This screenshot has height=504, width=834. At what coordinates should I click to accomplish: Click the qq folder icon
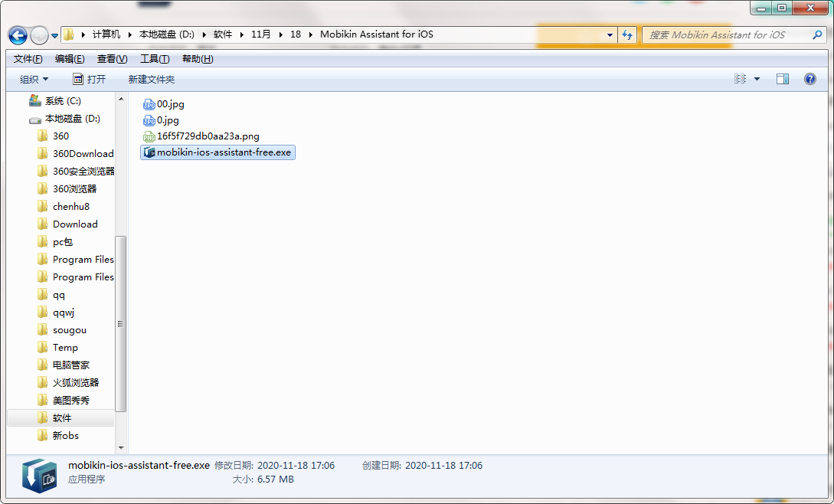[x=43, y=294]
